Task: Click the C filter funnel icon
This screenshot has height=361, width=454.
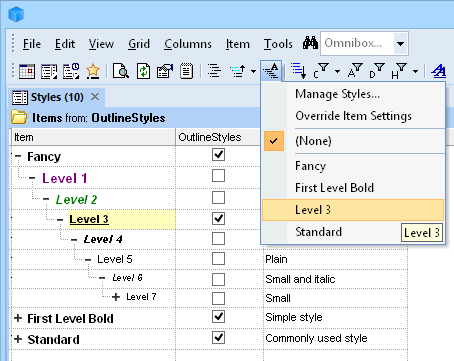Action: [x=321, y=71]
